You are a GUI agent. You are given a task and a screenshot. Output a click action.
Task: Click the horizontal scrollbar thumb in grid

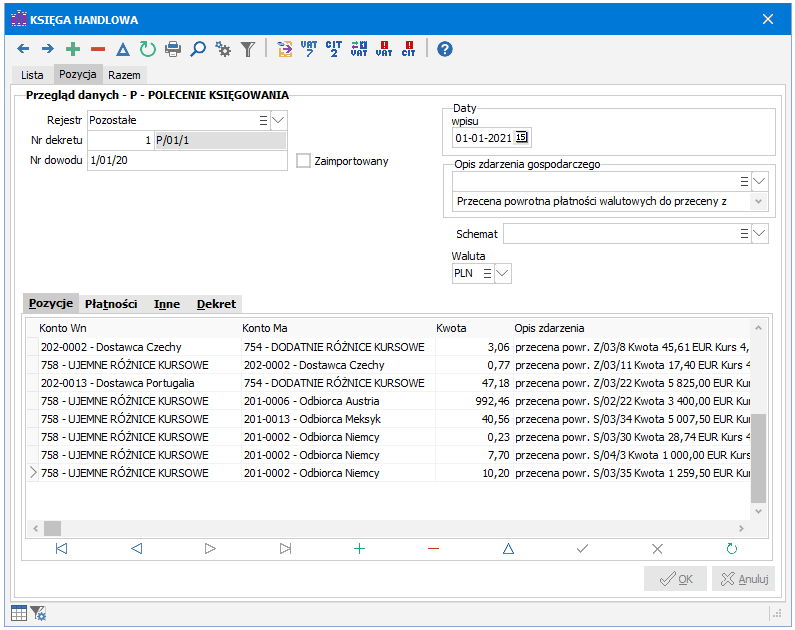(x=52, y=529)
